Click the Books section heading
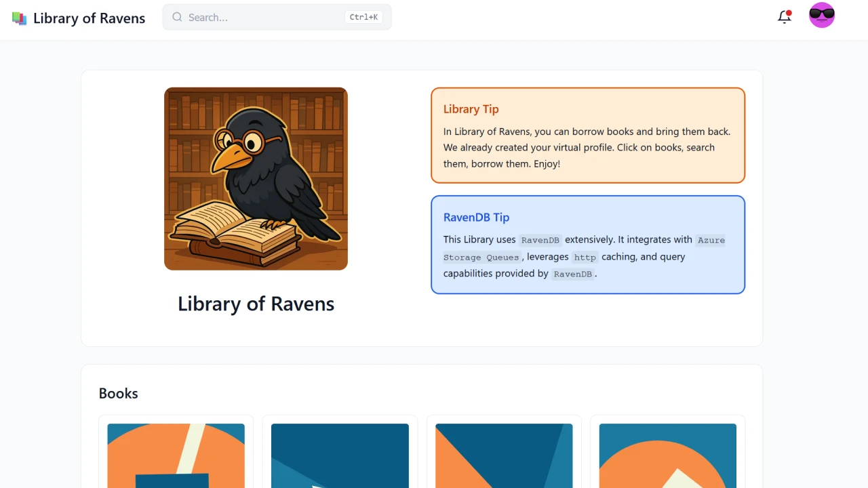The height and width of the screenshot is (488, 868). 118,394
